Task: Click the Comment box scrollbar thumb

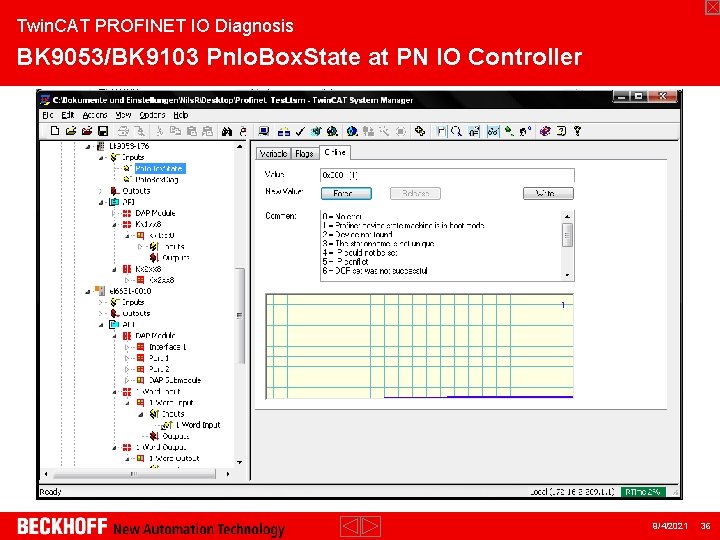Action: click(568, 235)
